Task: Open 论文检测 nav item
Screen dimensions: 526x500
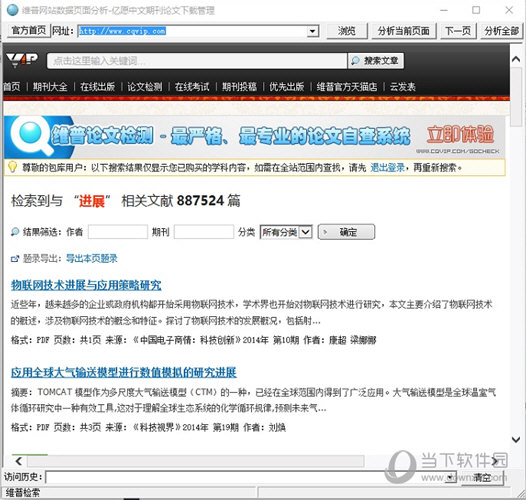Action: pyautogui.click(x=145, y=87)
